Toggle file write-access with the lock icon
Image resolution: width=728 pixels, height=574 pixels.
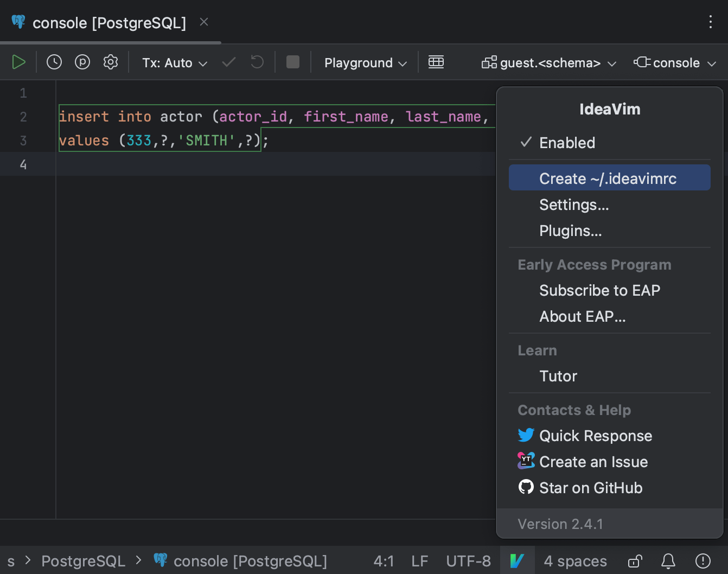[x=634, y=560]
